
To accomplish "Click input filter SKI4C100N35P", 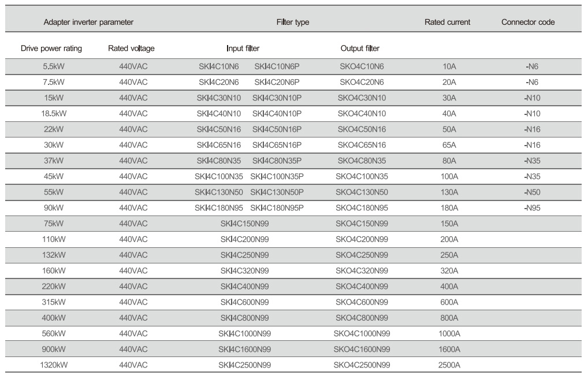I will coord(277,177).
